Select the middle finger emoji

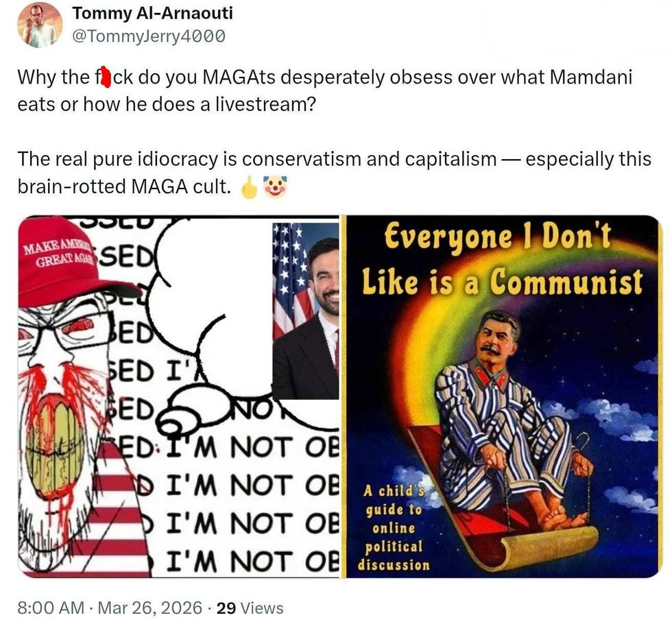249,187
